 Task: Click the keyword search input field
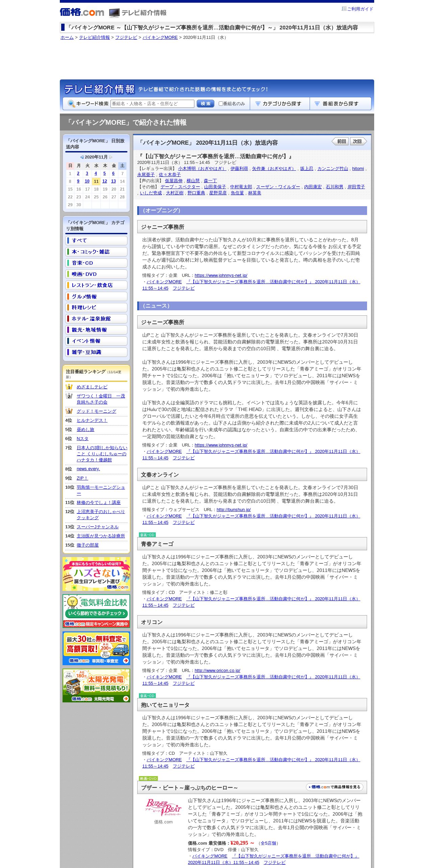point(152,104)
